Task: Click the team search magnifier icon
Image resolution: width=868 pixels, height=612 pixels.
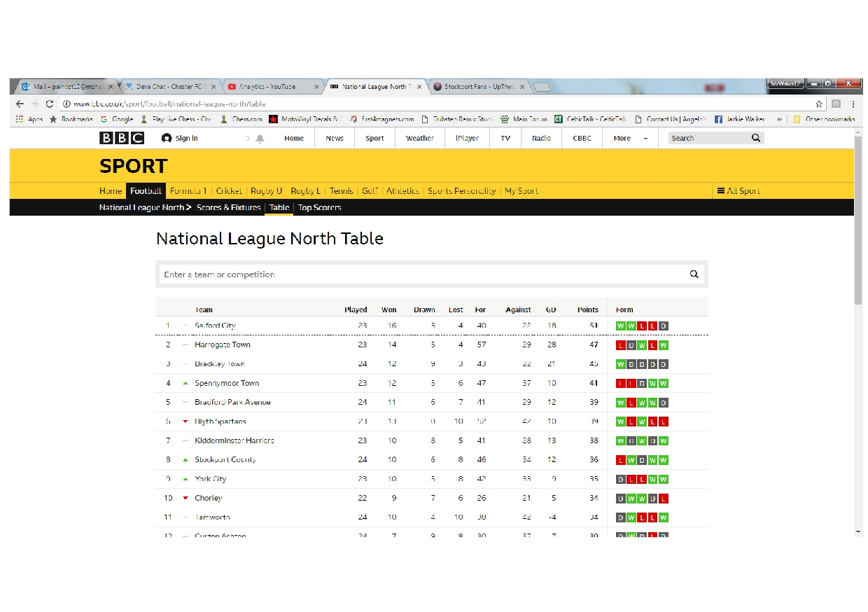Action: 694,274
